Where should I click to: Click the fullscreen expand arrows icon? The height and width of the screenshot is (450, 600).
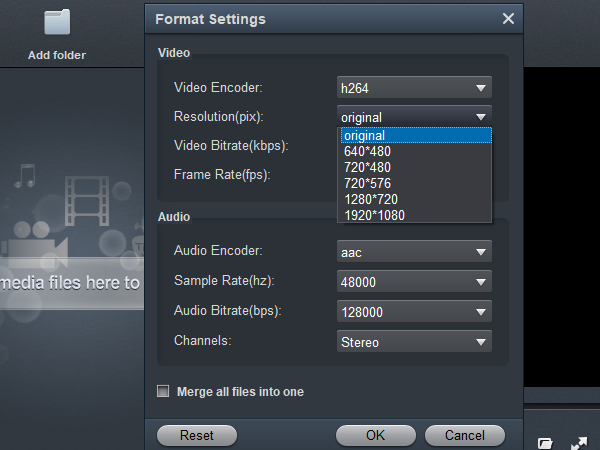579,443
